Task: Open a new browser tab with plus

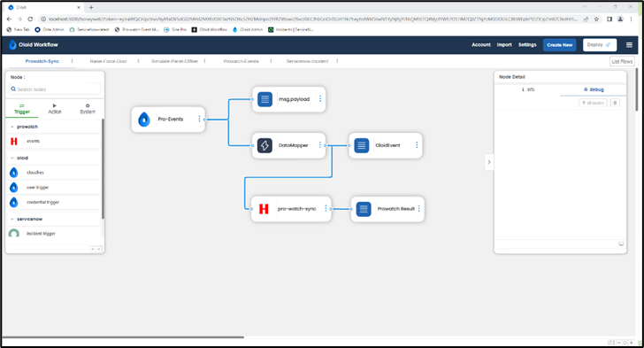Action: (91, 7)
